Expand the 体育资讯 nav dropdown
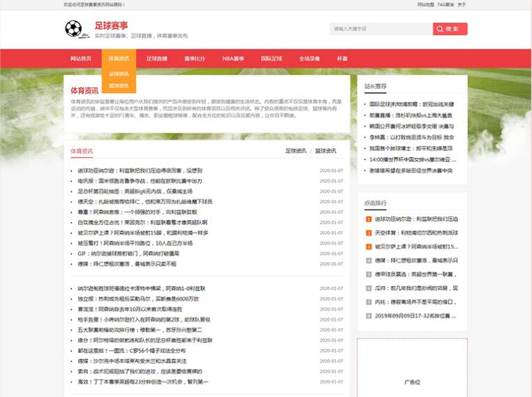This screenshot has width=532, height=397. tap(119, 59)
